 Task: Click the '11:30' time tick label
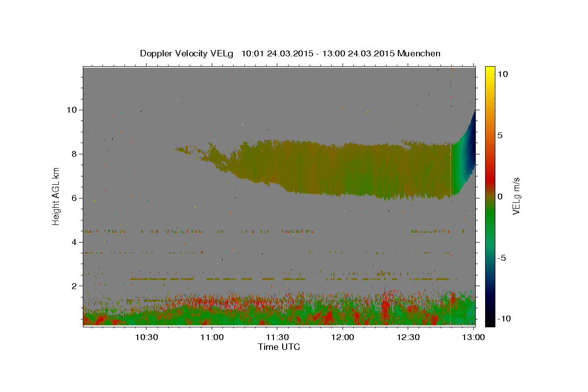277,338
